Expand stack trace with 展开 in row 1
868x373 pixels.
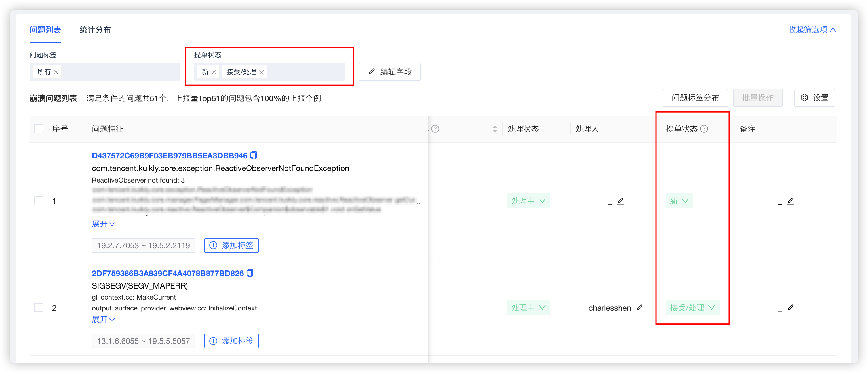(x=103, y=224)
